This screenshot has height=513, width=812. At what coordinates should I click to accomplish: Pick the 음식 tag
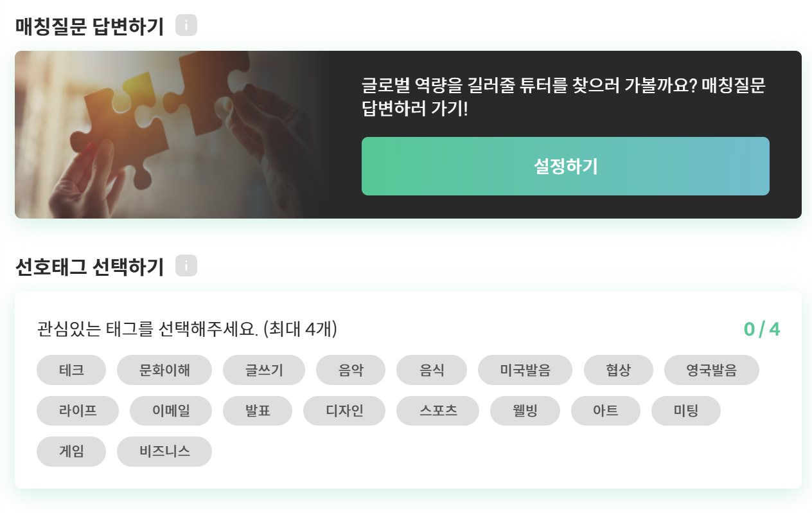click(432, 370)
